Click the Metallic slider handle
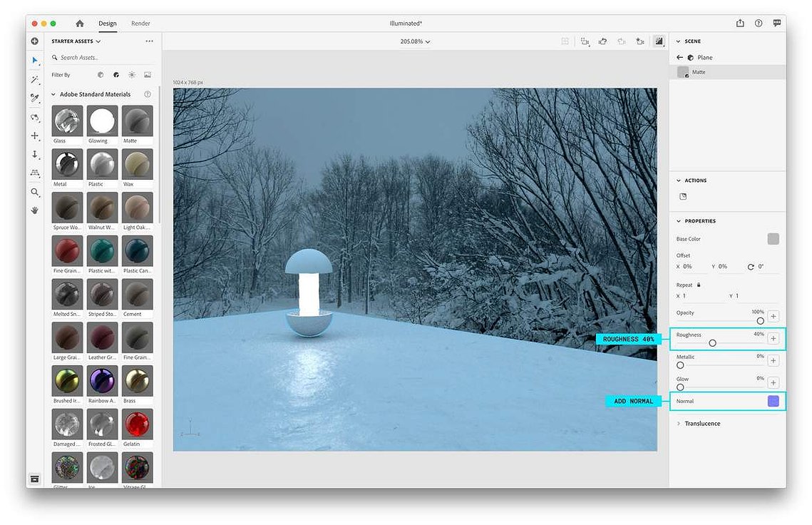This screenshot has height=525, width=812. 680,365
